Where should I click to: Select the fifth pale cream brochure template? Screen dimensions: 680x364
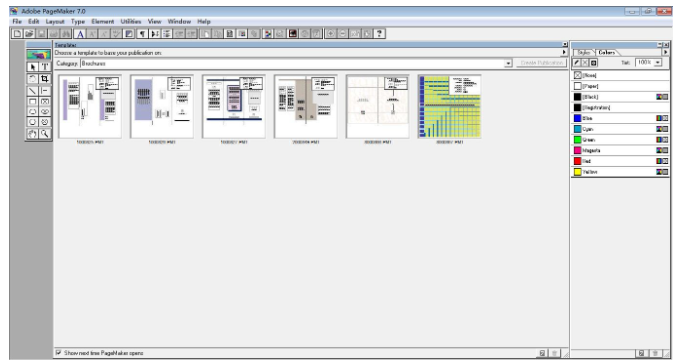coord(378,107)
